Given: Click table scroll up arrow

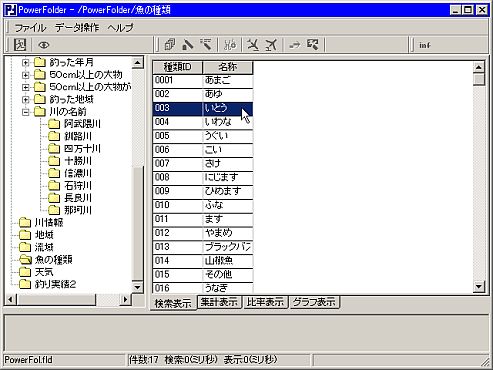Looking at the screenshot, I should pos(479,68).
